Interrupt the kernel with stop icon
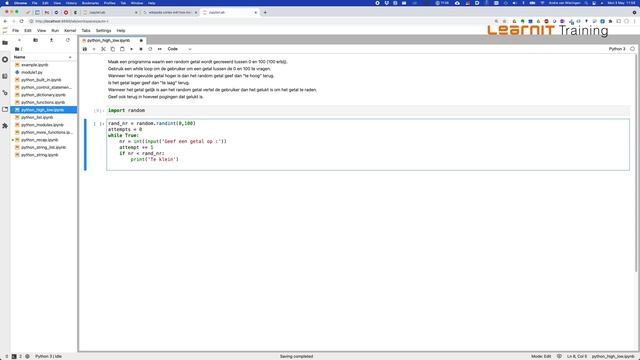640x360 pixels. pyautogui.click(x=141, y=49)
